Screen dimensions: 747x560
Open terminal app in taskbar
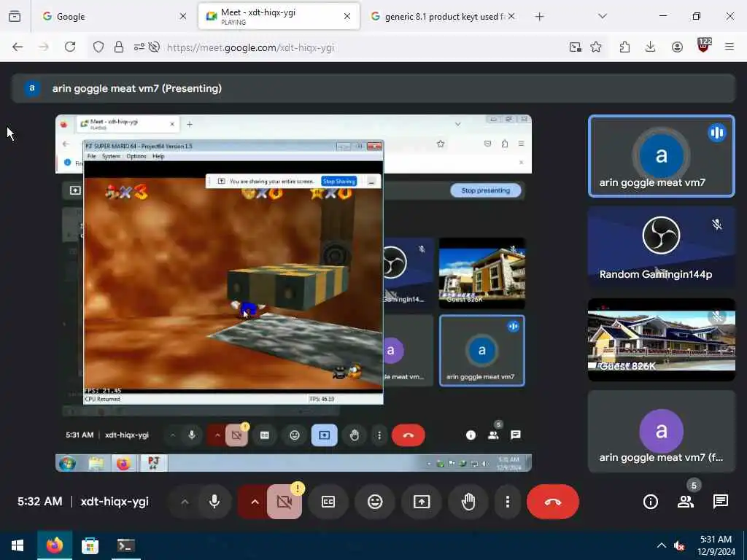126,545
